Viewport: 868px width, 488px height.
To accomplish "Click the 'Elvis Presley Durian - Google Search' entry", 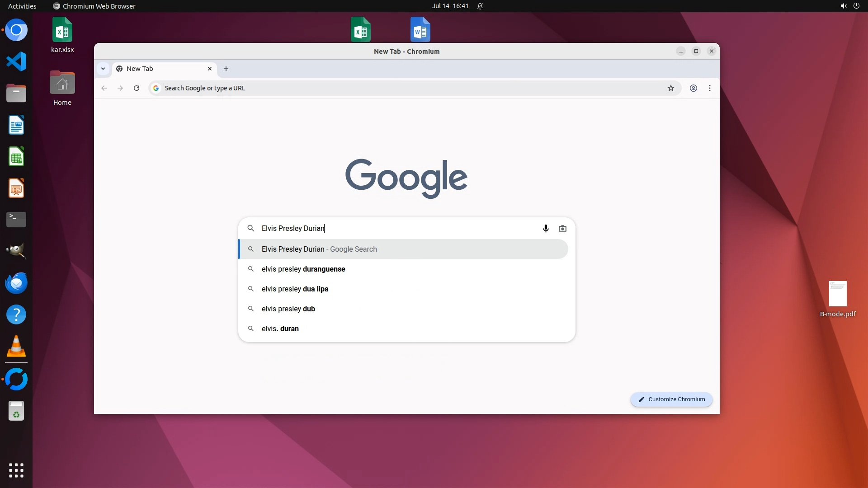I will tap(319, 249).
